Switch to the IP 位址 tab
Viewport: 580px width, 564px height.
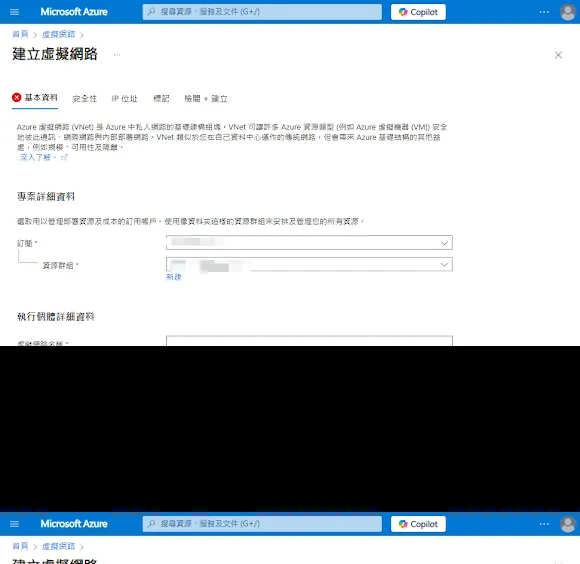pos(125,99)
